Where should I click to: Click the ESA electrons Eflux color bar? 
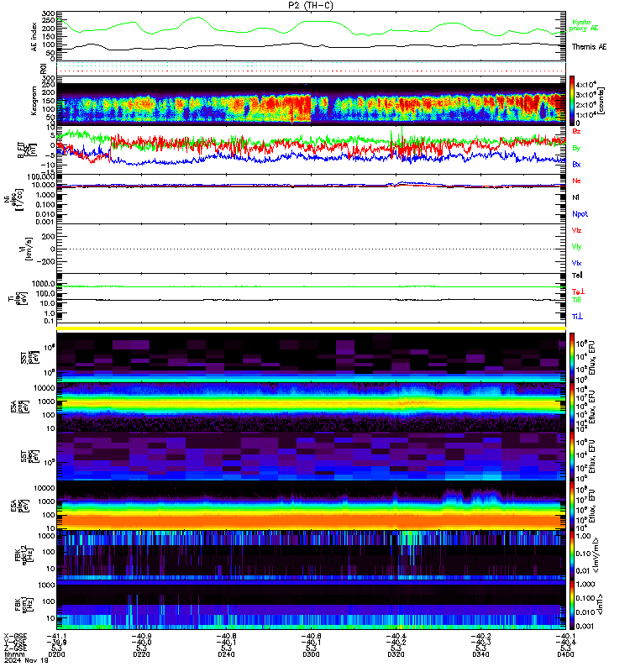point(572,506)
